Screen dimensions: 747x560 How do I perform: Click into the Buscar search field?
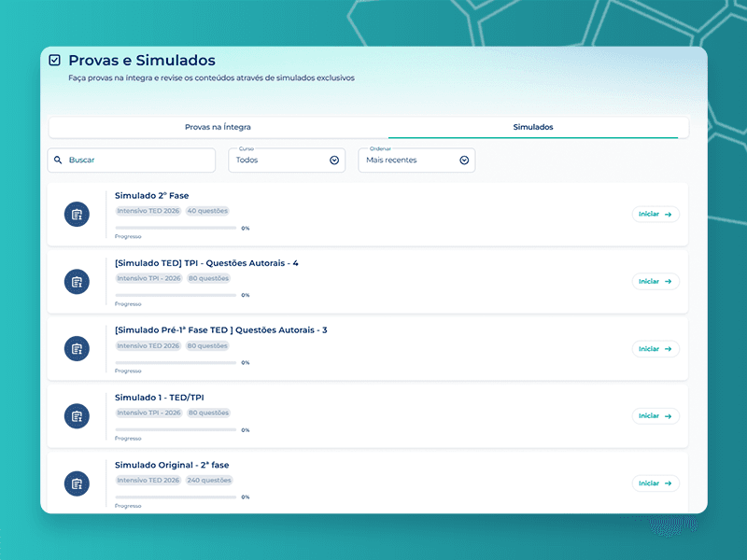(132, 160)
